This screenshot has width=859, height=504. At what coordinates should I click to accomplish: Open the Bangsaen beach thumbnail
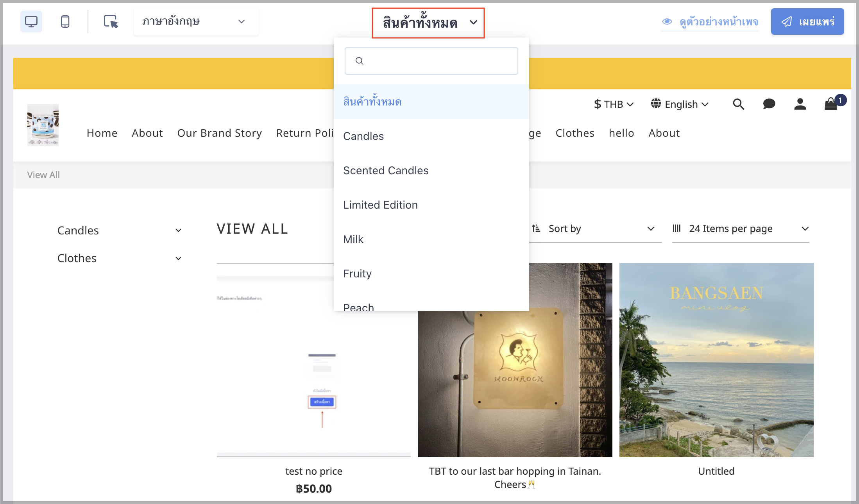click(716, 360)
